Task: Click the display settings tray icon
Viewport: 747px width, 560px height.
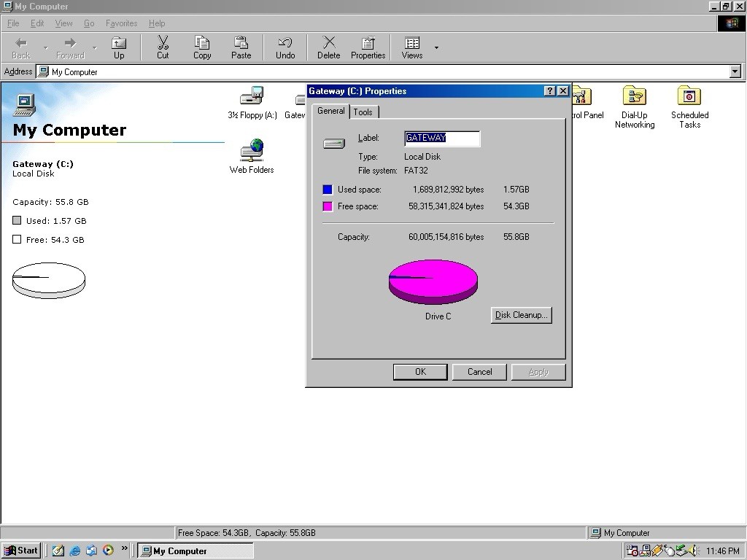Action: click(646, 551)
